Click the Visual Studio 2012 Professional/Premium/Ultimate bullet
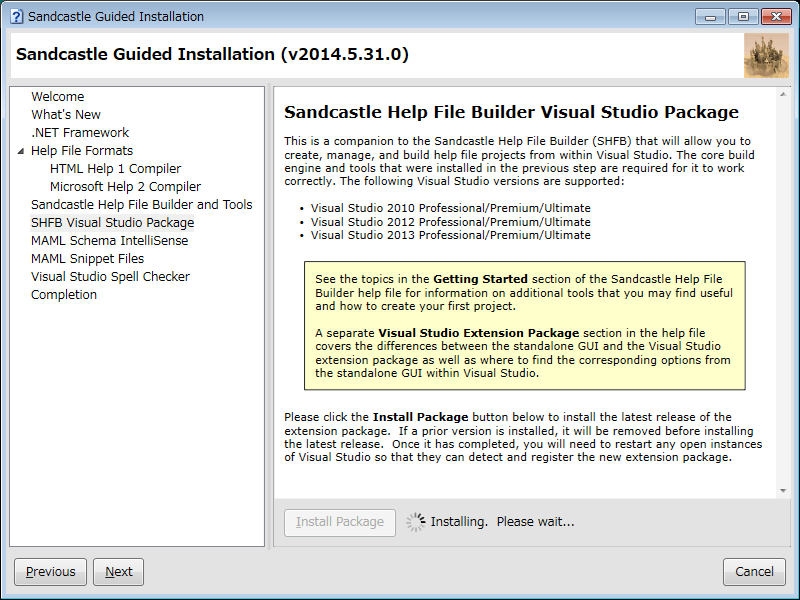This screenshot has height=600, width=800. click(x=451, y=222)
